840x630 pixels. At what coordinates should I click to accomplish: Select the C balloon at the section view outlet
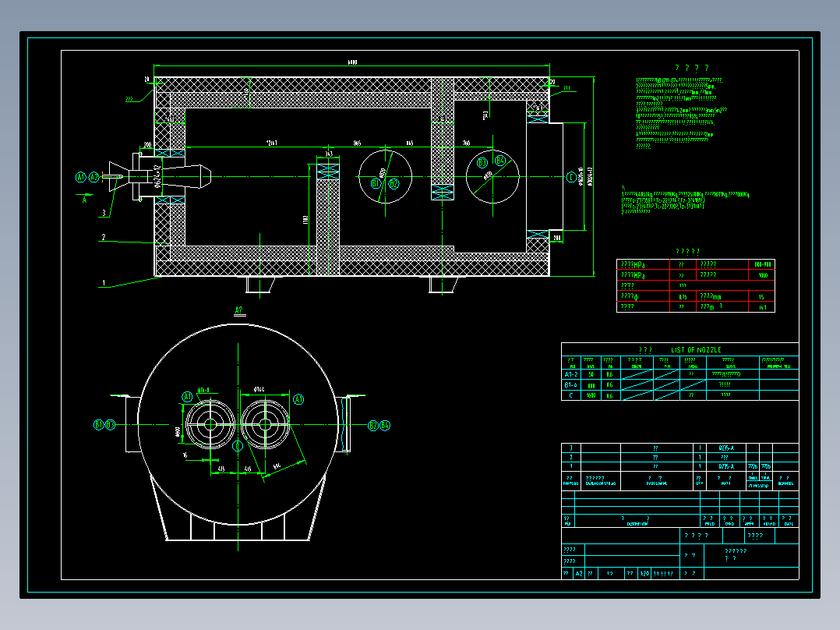[x=571, y=177]
